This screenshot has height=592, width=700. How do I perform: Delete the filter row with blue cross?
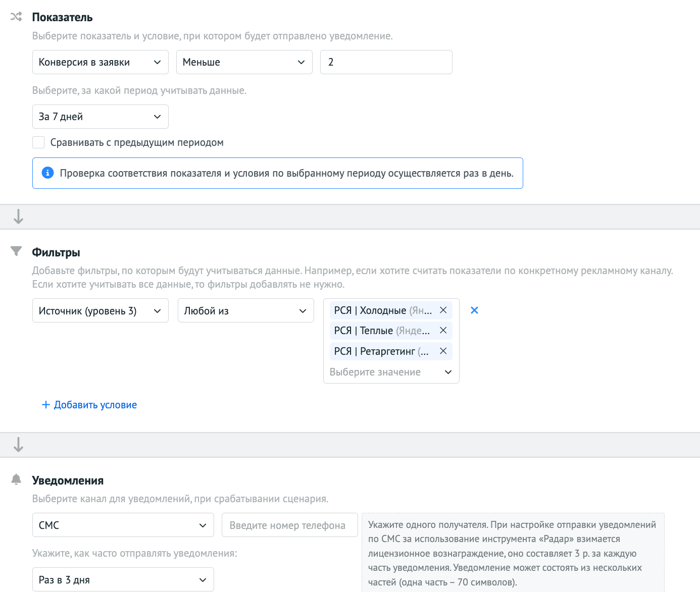click(474, 310)
